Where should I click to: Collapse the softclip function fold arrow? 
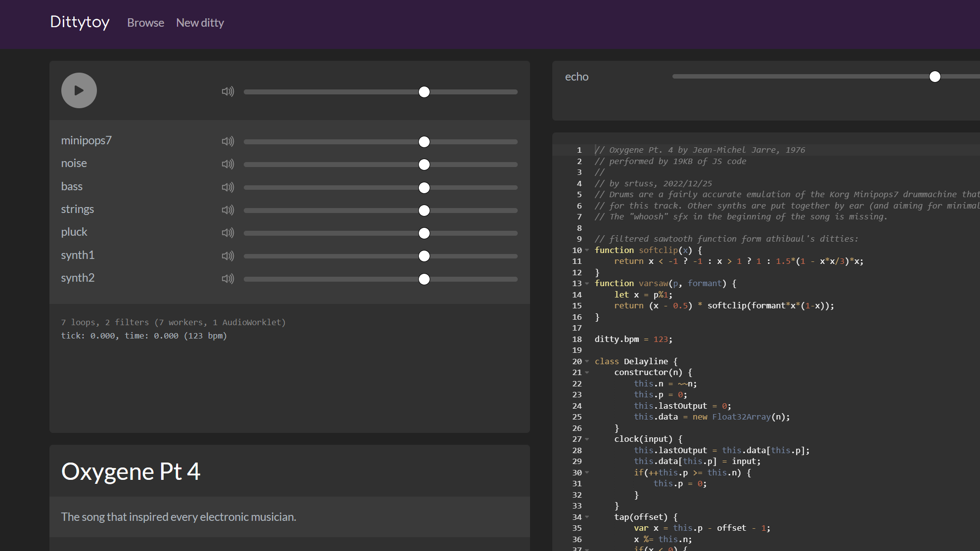pos(587,250)
